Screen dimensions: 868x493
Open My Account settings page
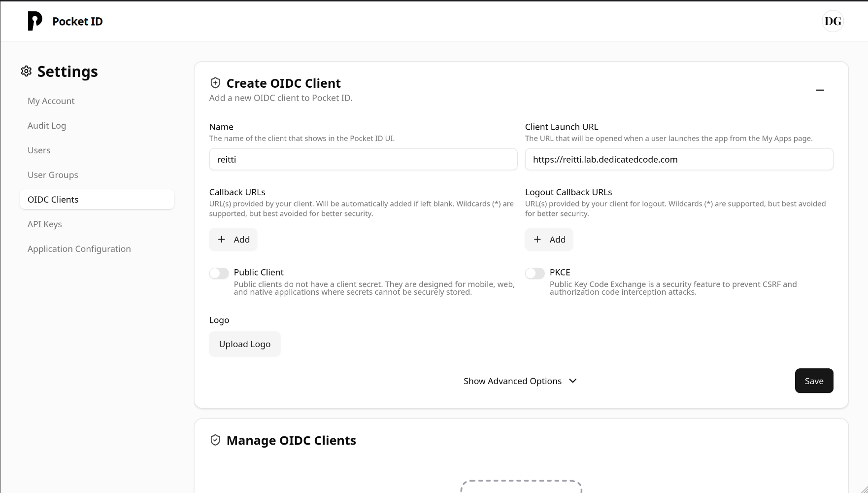(x=51, y=101)
